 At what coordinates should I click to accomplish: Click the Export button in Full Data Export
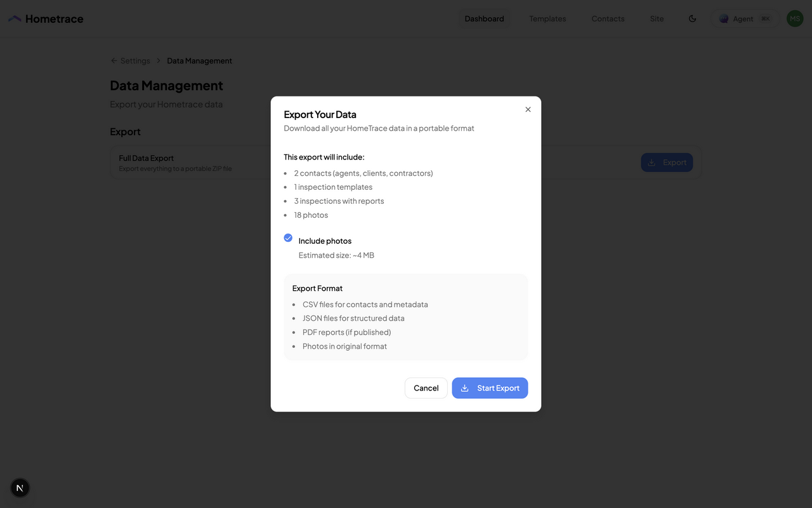(x=667, y=163)
